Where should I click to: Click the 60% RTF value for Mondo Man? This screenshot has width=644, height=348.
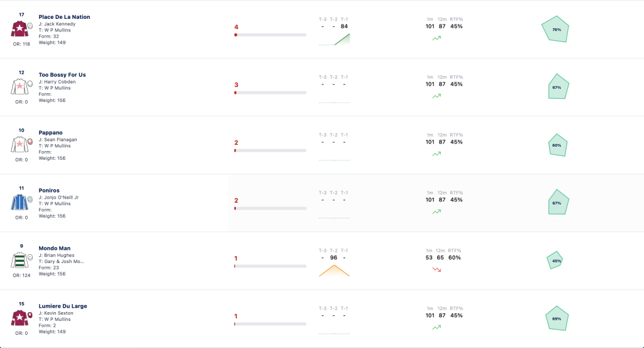454,257
